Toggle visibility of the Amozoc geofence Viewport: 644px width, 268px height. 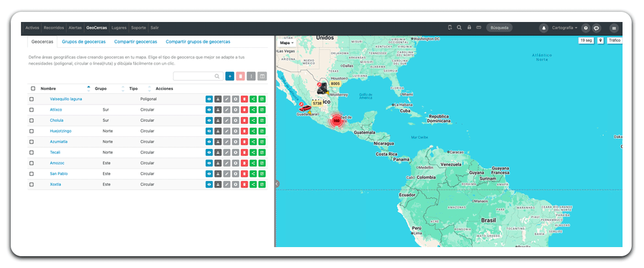click(x=209, y=163)
